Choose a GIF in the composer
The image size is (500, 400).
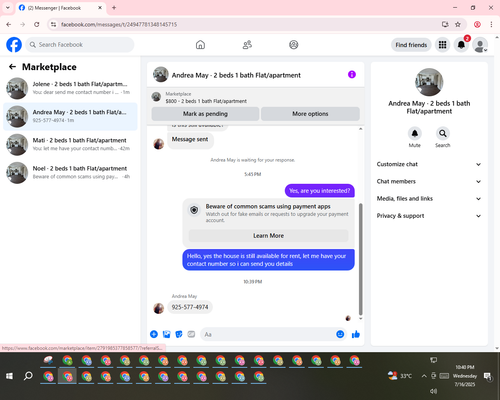pos(191,334)
